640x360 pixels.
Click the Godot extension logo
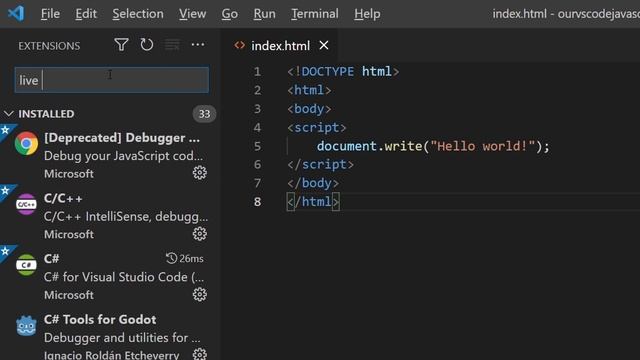(x=27, y=326)
